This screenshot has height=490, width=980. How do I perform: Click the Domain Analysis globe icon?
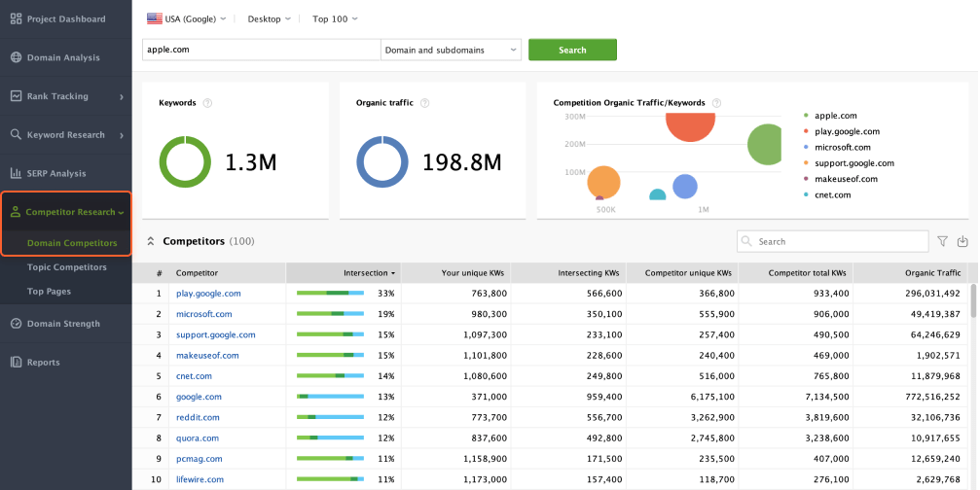[17, 57]
